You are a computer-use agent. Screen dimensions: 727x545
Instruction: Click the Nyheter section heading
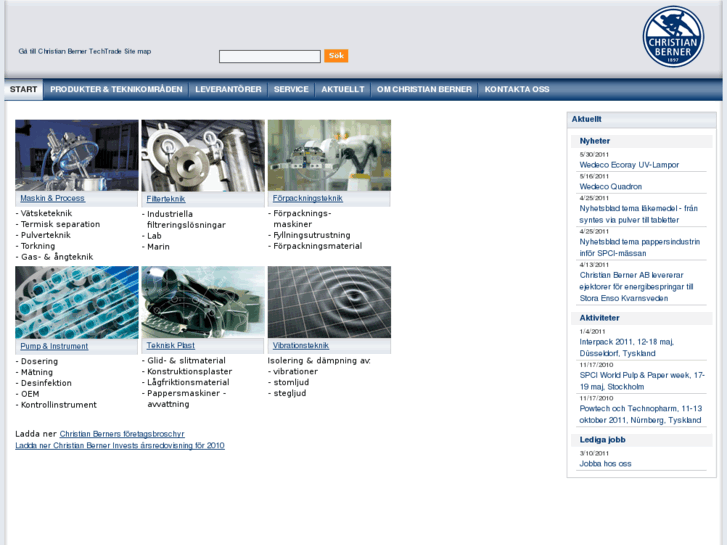(595, 141)
